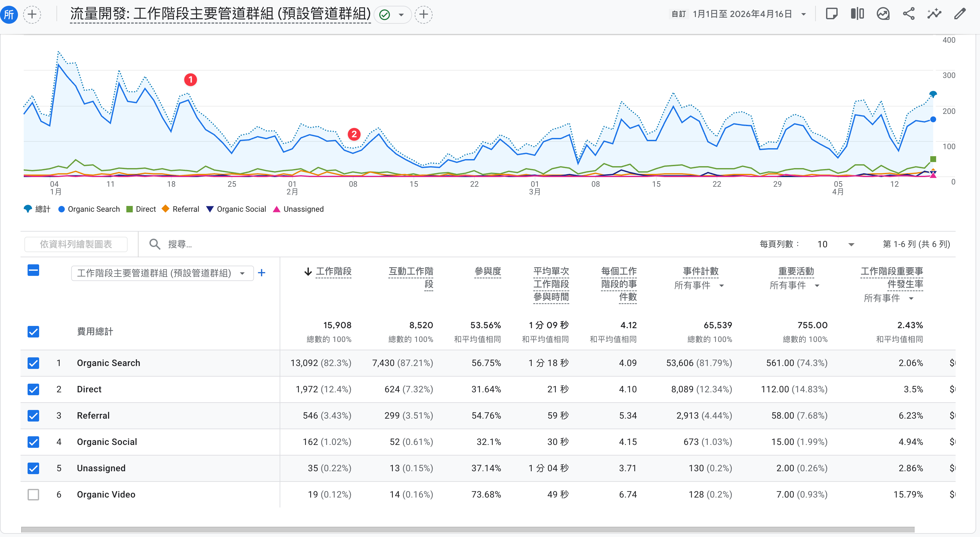Viewport: 980px width, 537px height.
Task: Open the compare columns icon
Action: (x=857, y=14)
